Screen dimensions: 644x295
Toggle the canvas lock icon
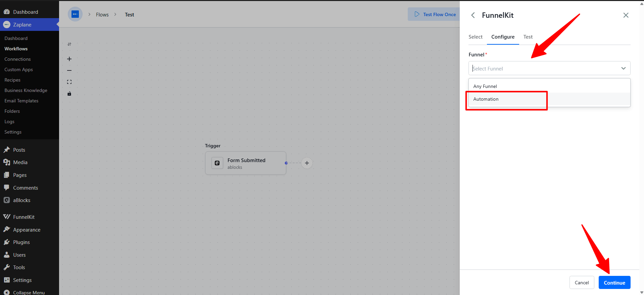pos(69,94)
